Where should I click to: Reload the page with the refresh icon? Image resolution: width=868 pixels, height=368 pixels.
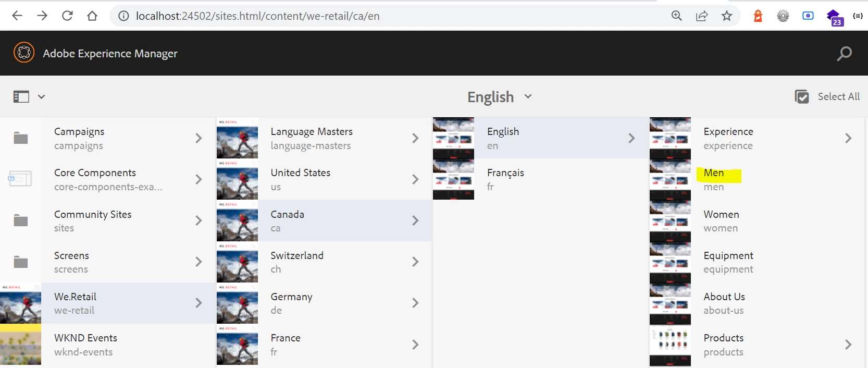tap(67, 16)
